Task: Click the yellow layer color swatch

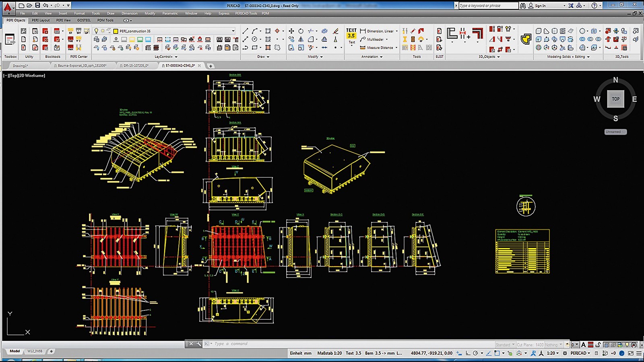Action: pos(116,31)
